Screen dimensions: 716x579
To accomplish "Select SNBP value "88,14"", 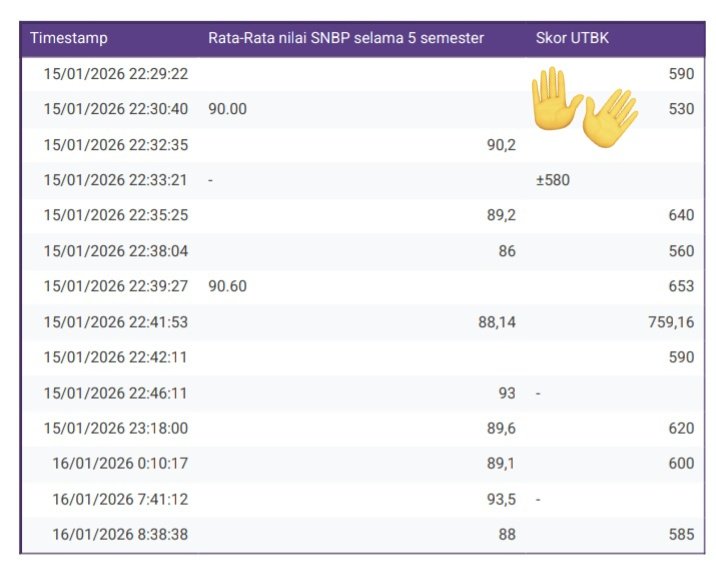I will [497, 322].
